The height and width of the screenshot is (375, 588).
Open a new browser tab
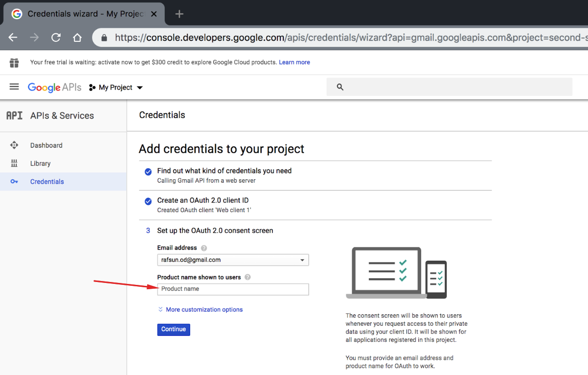[x=179, y=14]
